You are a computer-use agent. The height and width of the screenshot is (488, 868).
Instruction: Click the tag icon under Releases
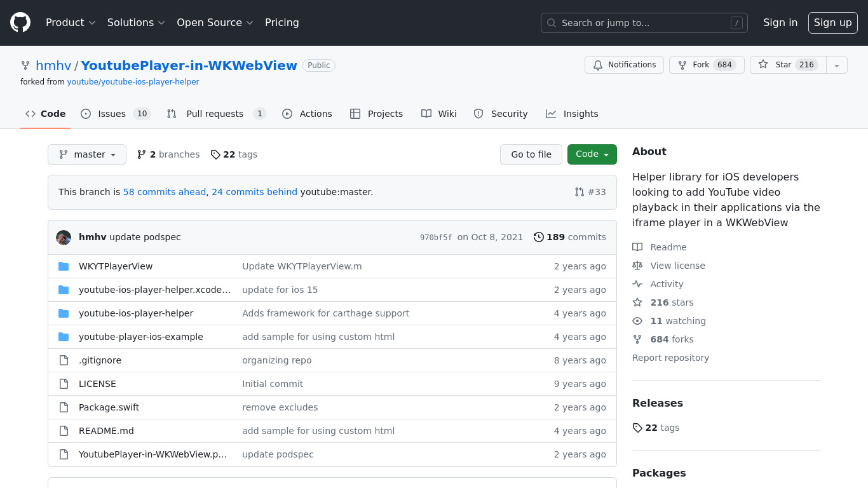[637, 428]
